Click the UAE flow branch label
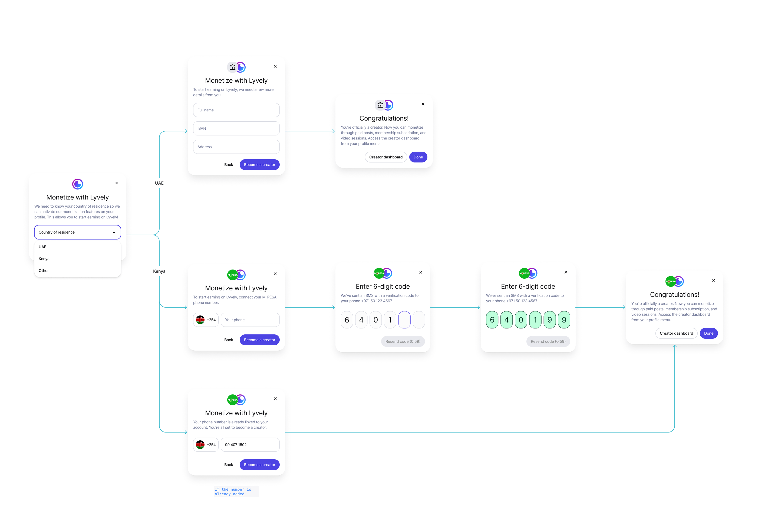 click(159, 183)
